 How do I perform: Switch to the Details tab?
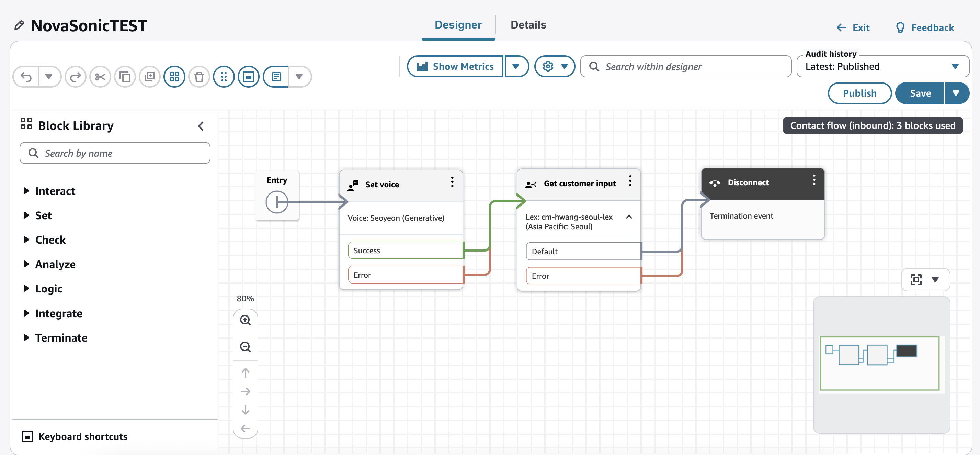pos(528,25)
